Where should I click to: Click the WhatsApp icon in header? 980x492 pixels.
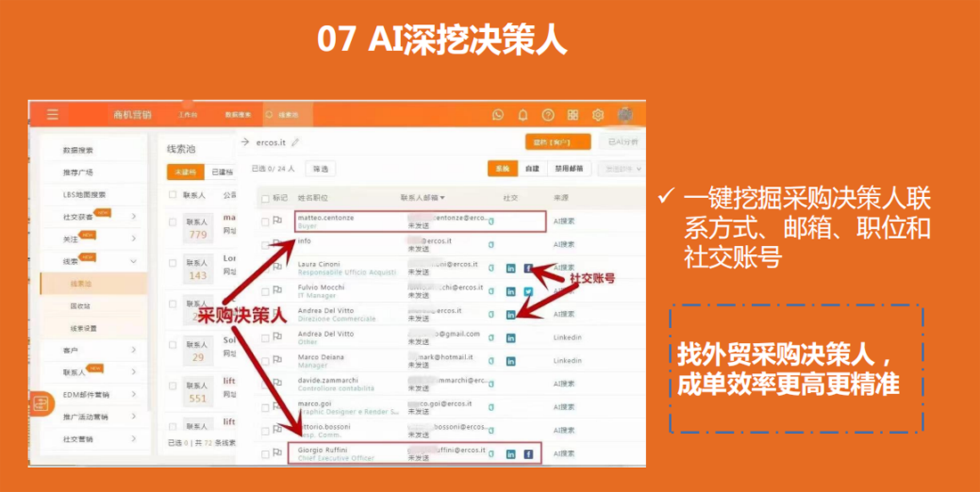498,115
